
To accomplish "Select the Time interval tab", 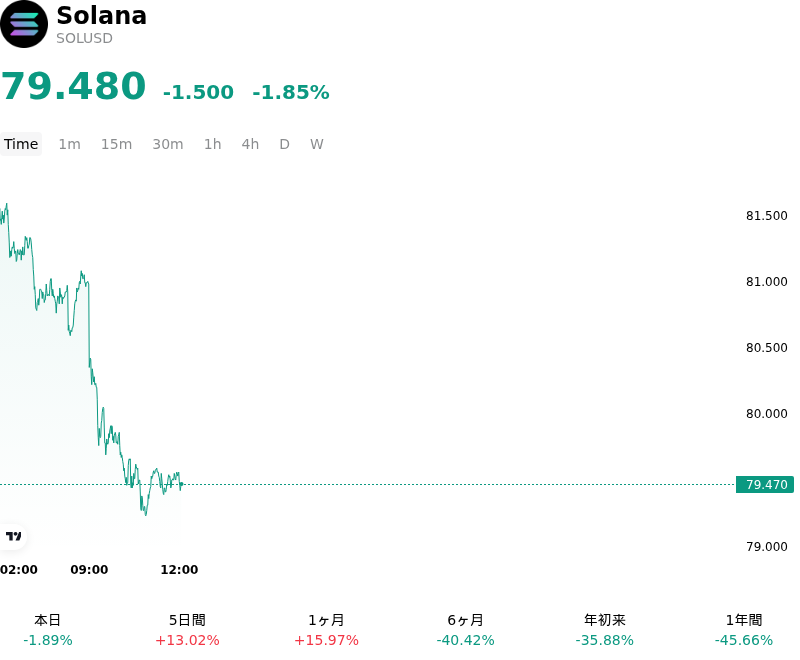I will (x=21, y=144).
